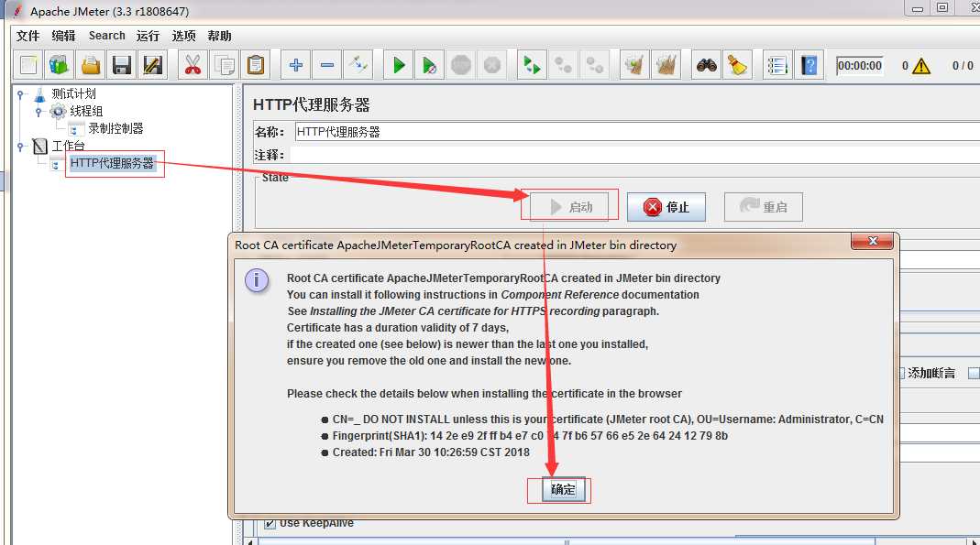Open the 选项 menu
Viewport: 980px width, 545px height.
[x=183, y=36]
